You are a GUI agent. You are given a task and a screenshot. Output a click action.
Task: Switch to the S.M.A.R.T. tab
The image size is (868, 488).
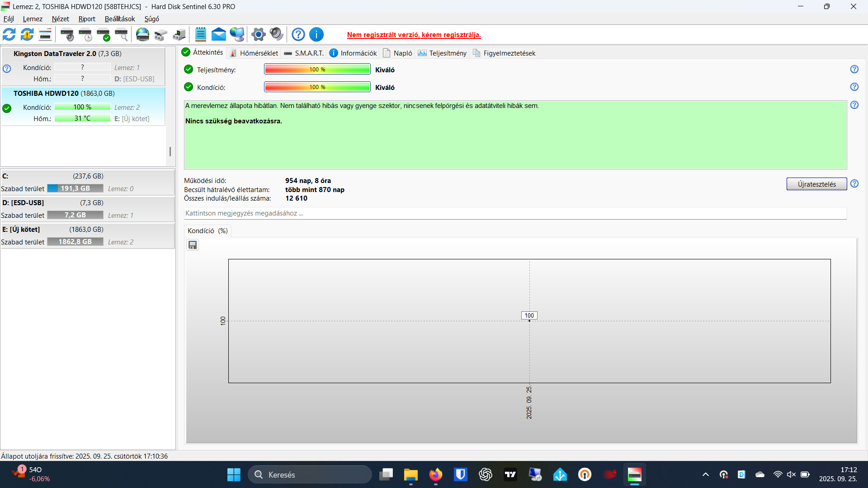[304, 53]
